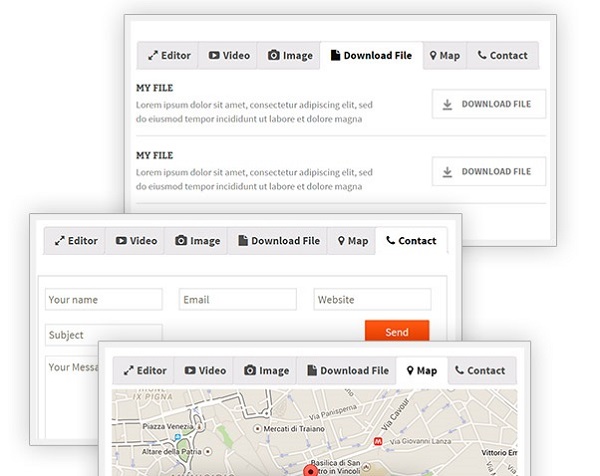The image size is (600, 476).
Task: Open Map tab in Contact form panel
Action: click(352, 241)
